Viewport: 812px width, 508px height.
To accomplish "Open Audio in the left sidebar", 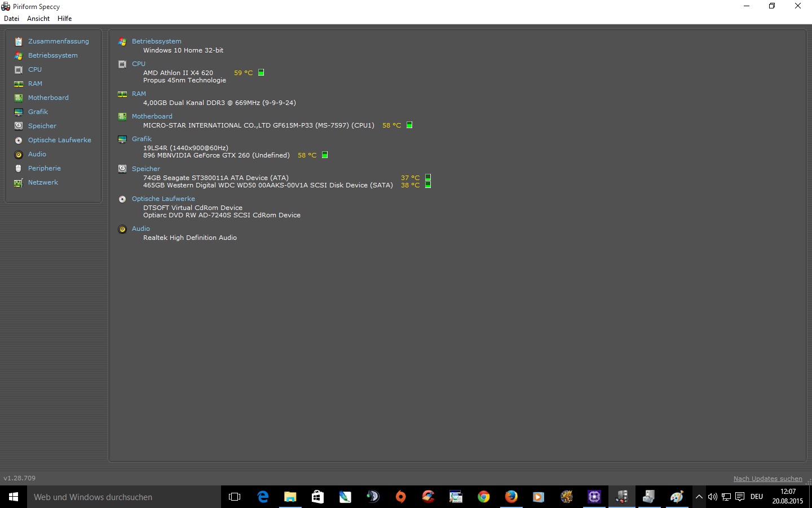I will [x=37, y=154].
